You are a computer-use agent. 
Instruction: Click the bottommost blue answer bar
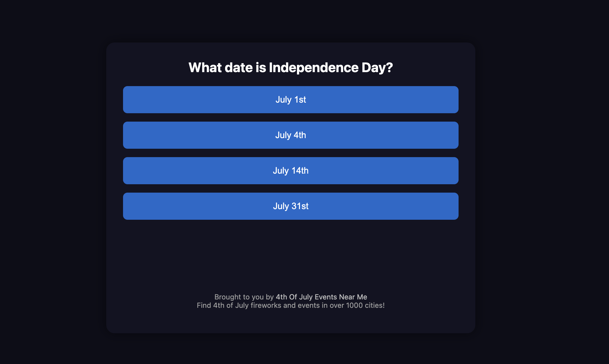tap(290, 206)
